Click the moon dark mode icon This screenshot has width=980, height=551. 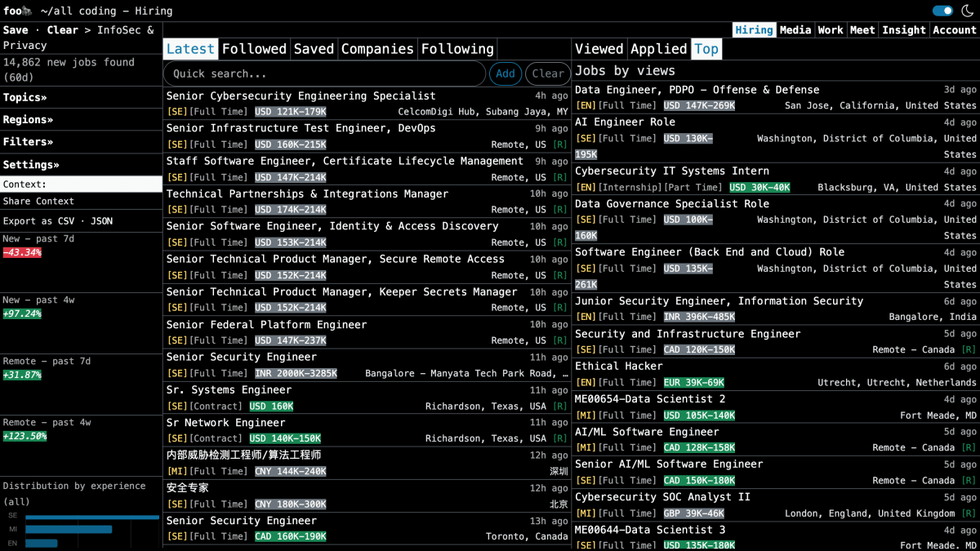click(967, 11)
